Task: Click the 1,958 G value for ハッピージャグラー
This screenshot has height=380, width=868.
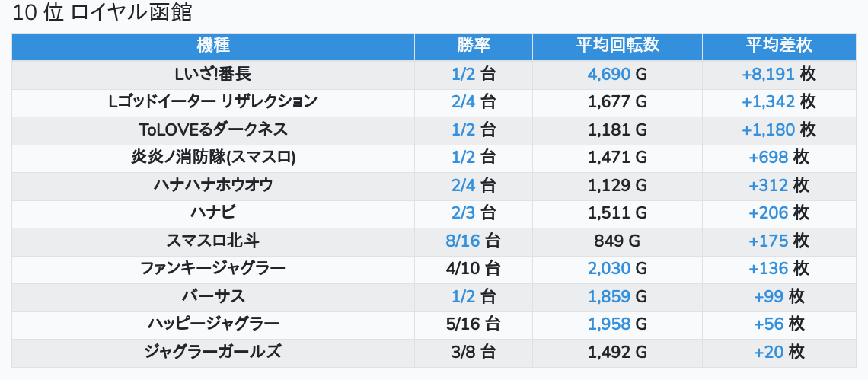Action: pos(609,324)
